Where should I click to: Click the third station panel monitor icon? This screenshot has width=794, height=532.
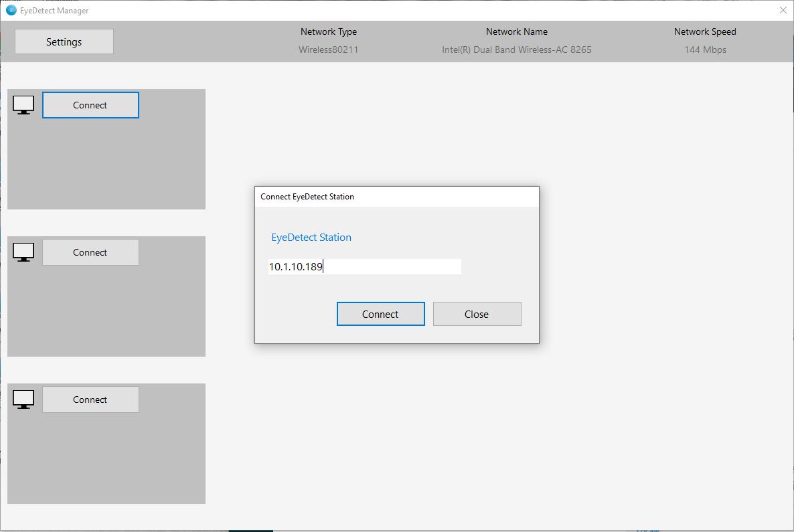point(23,400)
